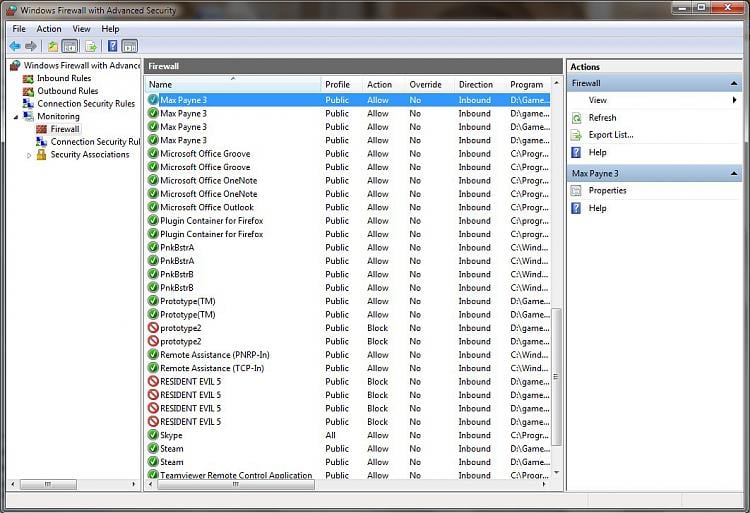Sort by the Name column header
The image size is (750, 513).
click(233, 85)
